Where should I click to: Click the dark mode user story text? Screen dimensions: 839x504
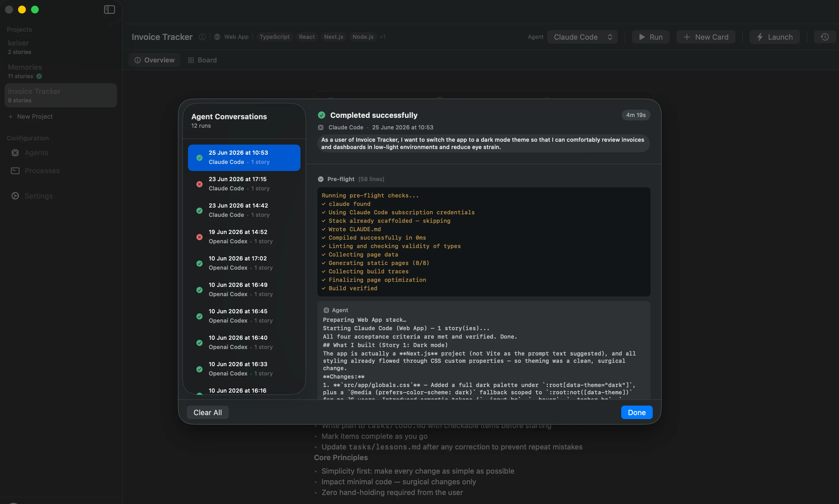[483, 143]
